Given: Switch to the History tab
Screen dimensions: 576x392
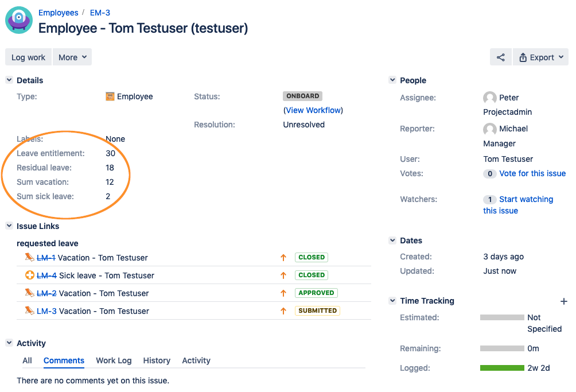Looking at the screenshot, I should pyautogui.click(x=157, y=360).
